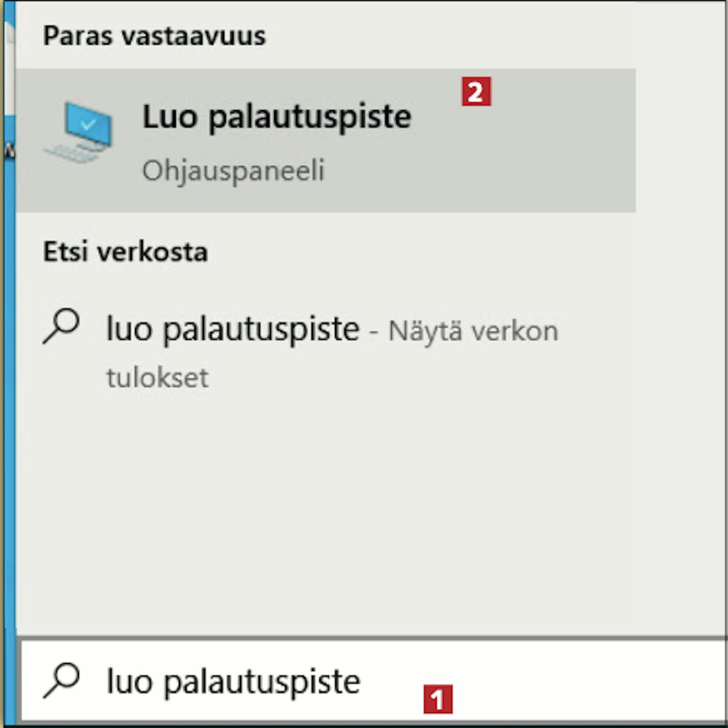Click the bold Luo palautuspiste title text
The height and width of the screenshot is (728, 728).
pyautogui.click(x=277, y=117)
